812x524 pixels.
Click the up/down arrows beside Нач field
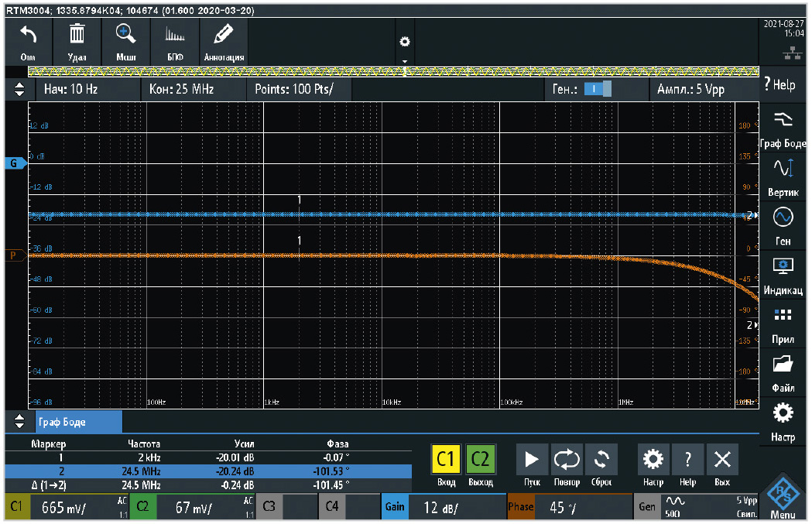point(19,89)
